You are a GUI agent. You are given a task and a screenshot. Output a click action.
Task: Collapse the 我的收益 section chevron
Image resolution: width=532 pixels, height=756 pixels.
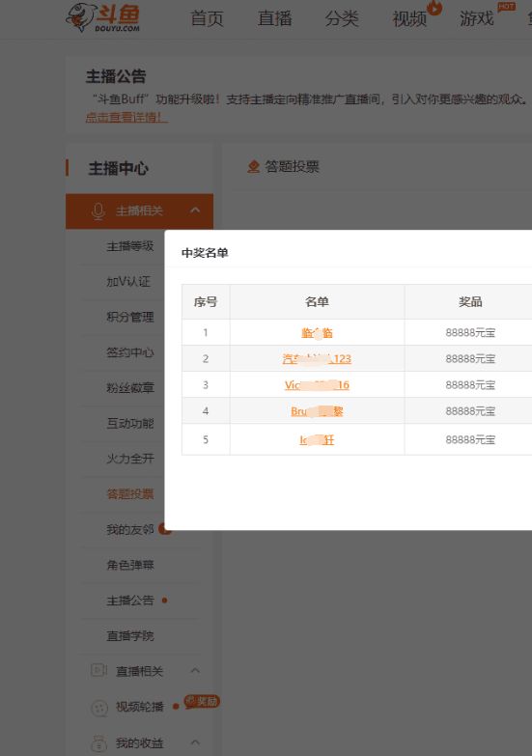pyautogui.click(x=195, y=742)
